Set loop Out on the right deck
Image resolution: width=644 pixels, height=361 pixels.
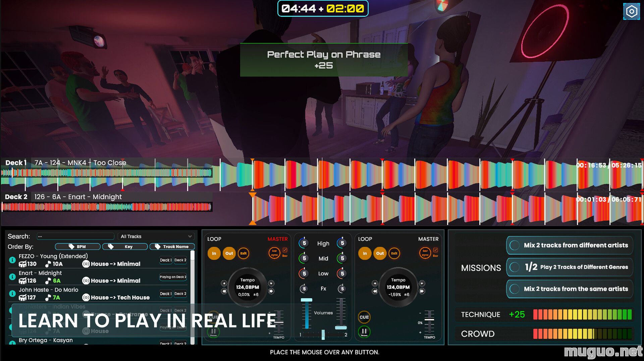[380, 253]
